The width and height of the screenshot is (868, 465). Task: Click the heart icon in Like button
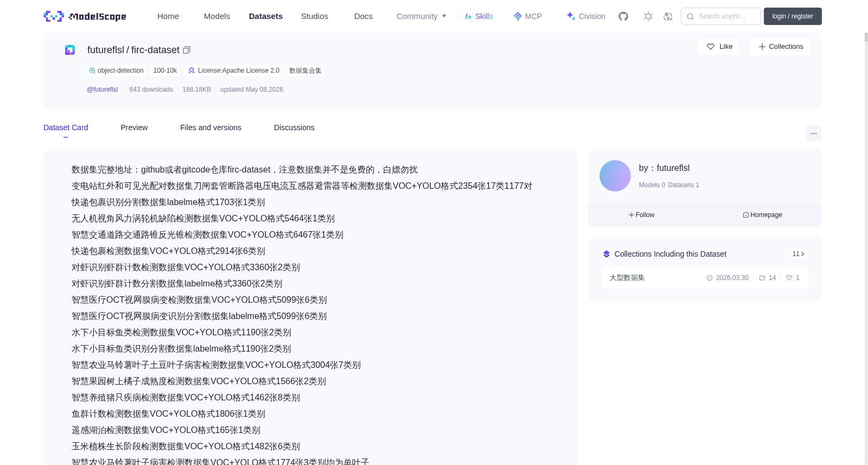pyautogui.click(x=711, y=47)
